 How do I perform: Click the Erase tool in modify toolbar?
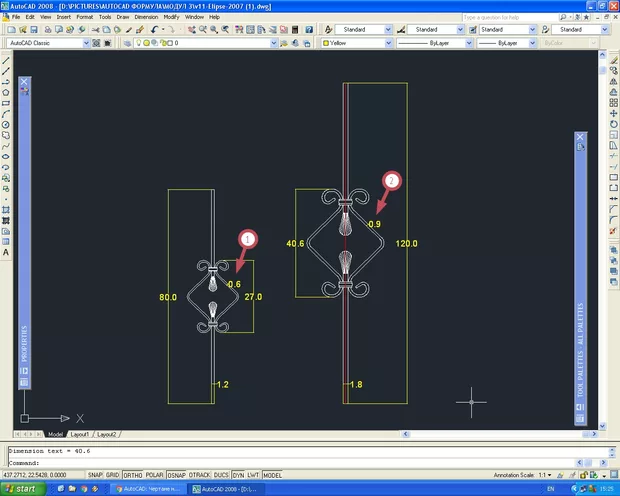point(612,62)
